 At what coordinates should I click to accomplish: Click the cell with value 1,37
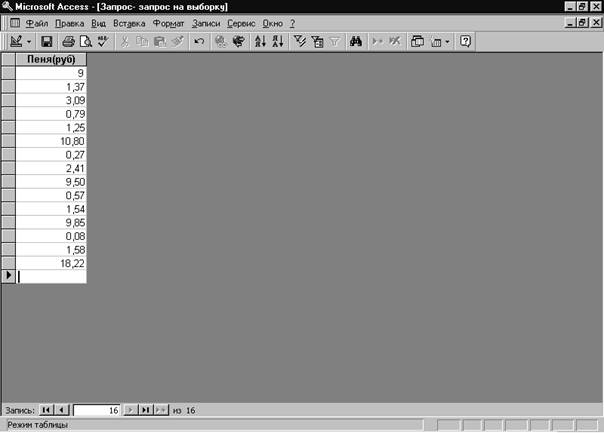(x=51, y=87)
